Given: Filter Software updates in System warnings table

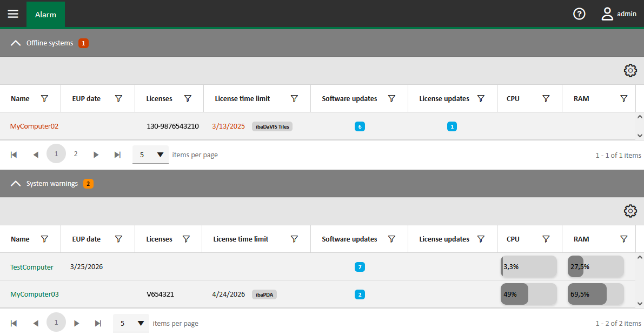Looking at the screenshot, I should click(392, 239).
